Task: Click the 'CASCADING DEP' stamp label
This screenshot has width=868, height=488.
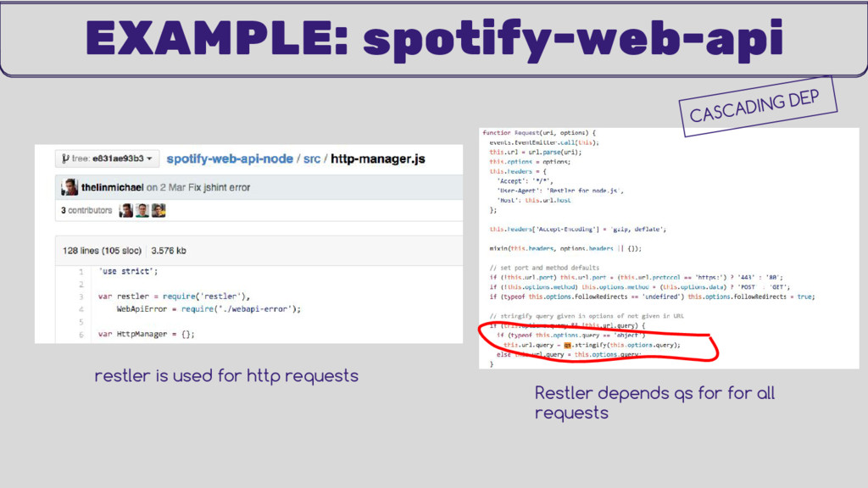Action: (758, 106)
